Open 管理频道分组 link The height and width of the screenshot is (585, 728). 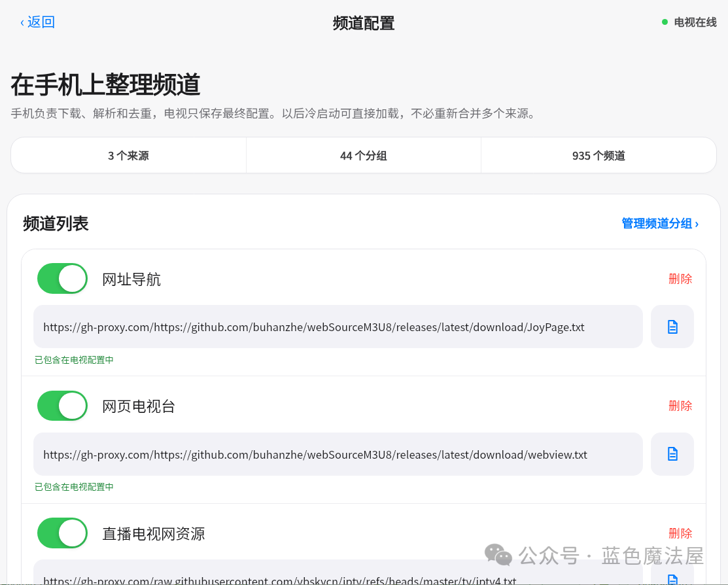[x=660, y=224]
